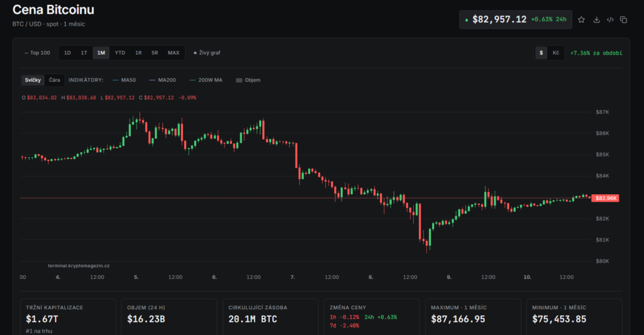This screenshot has width=644, height=335.
Task: Click the $87K price axis label
Action: 602,112
